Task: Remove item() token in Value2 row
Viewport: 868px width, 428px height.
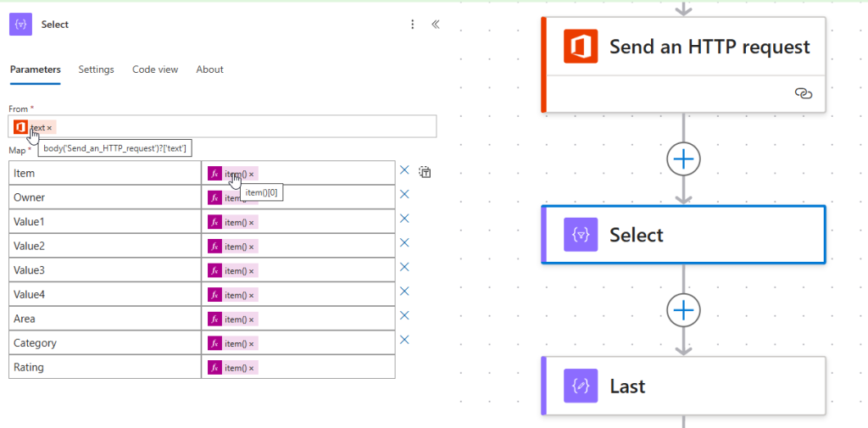Action: pos(251,247)
